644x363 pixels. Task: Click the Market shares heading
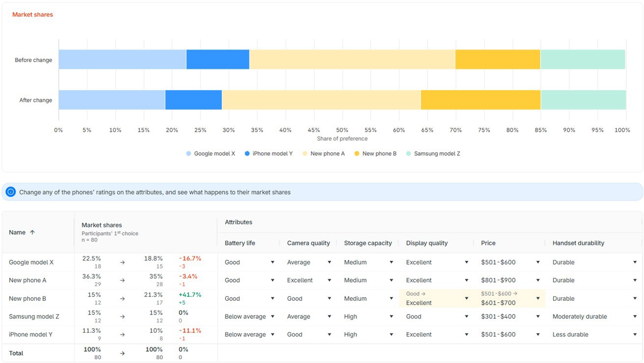[x=32, y=15]
